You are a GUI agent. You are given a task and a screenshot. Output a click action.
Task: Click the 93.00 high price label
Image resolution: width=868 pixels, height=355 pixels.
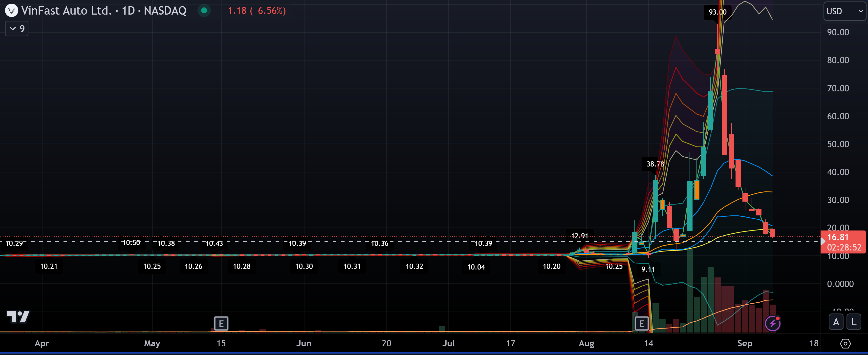[x=717, y=12]
